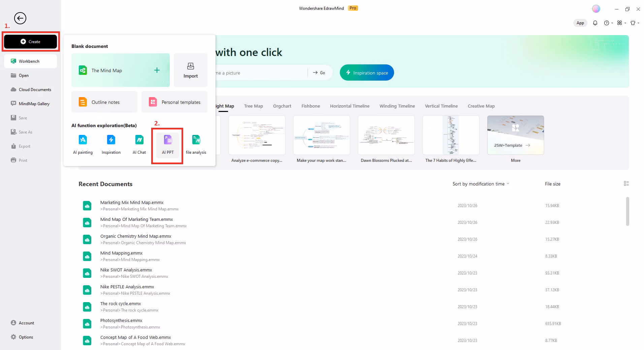Go to Cloud Documents
The image size is (644, 350).
(30, 89)
